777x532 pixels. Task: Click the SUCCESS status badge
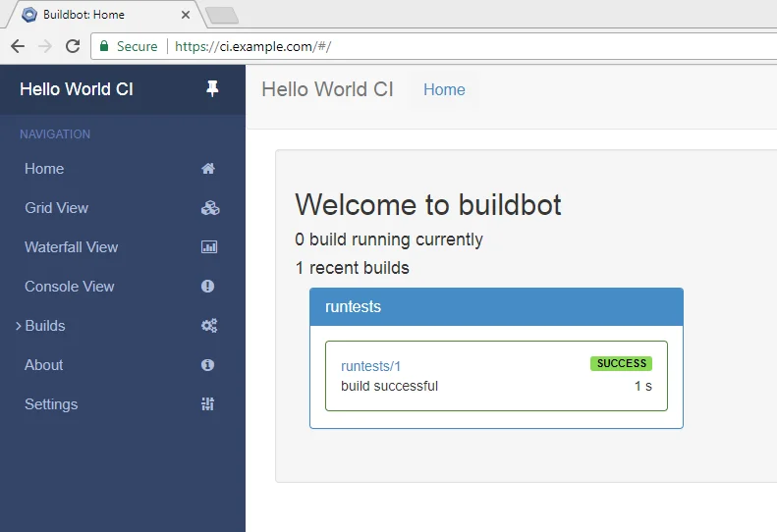click(x=622, y=363)
